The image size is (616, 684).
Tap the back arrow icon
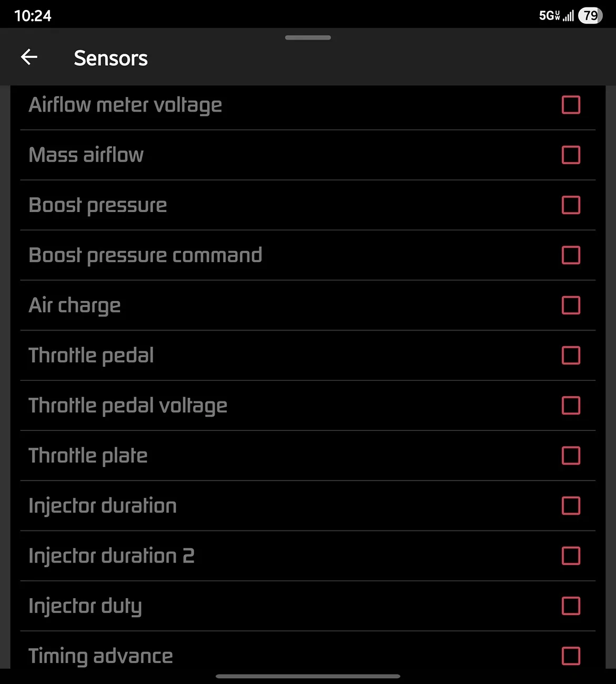tap(29, 57)
